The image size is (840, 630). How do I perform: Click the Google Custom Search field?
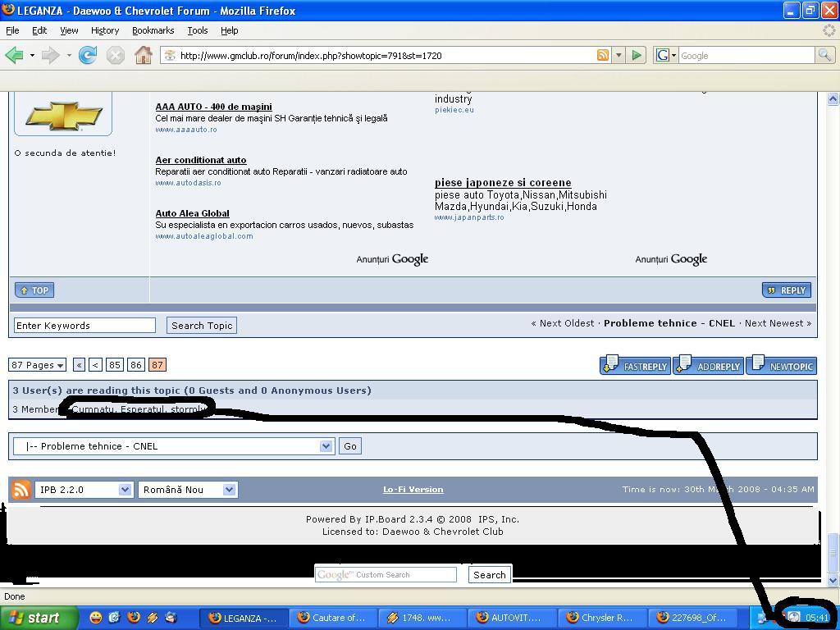(386, 575)
